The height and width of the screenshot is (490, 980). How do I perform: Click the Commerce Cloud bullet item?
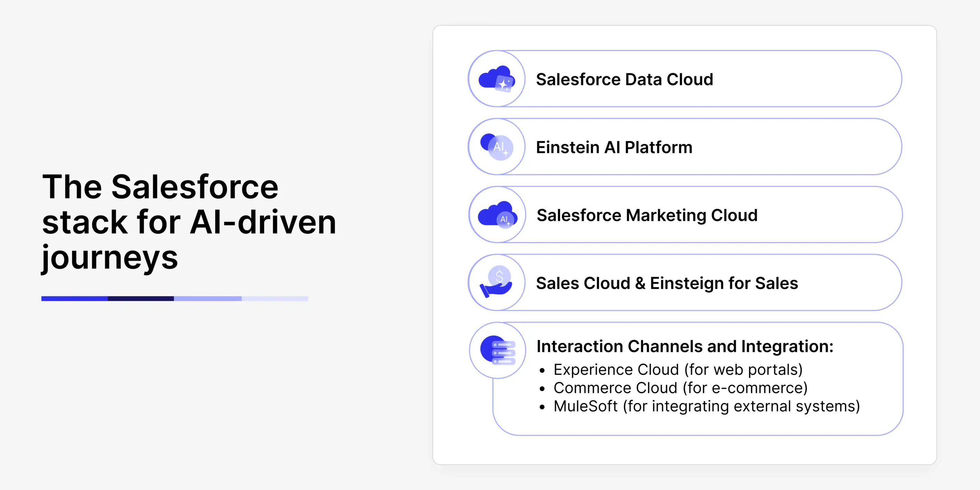pyautogui.click(x=680, y=388)
